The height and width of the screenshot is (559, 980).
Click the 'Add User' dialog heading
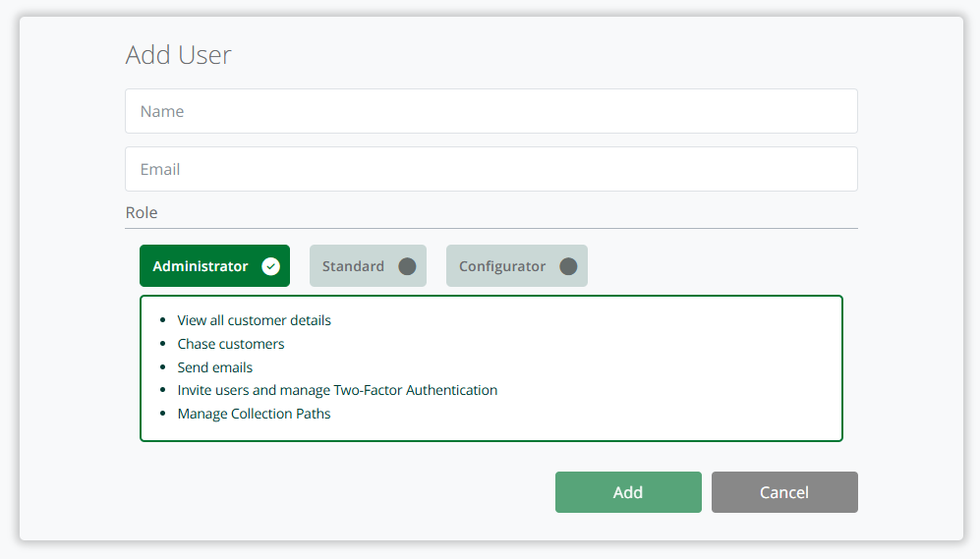pyautogui.click(x=178, y=55)
